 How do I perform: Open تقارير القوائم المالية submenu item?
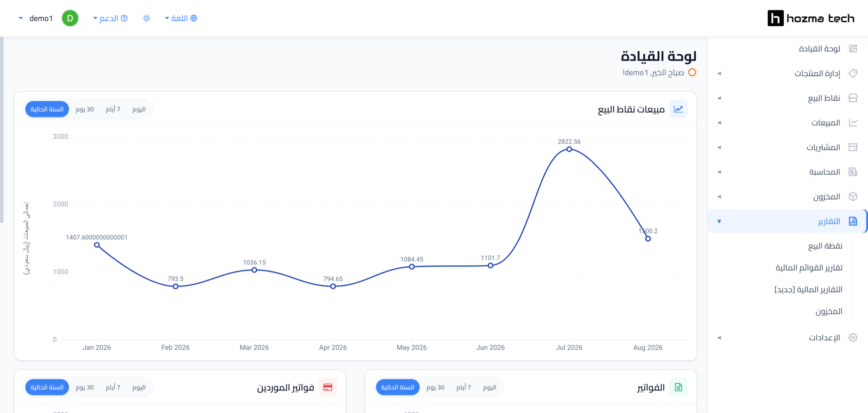click(x=809, y=268)
